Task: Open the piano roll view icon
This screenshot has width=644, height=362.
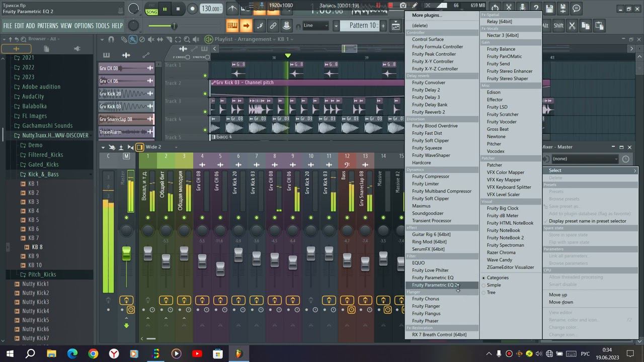Action: point(232,25)
